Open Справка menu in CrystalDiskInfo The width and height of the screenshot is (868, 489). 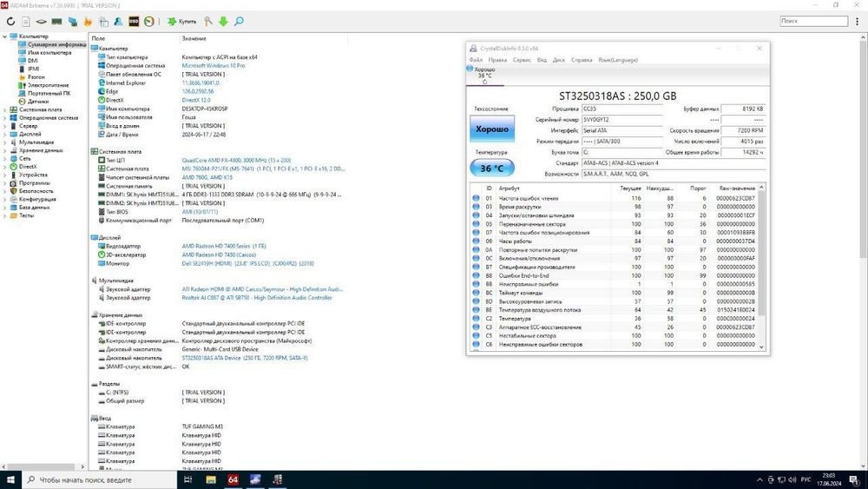coord(582,60)
